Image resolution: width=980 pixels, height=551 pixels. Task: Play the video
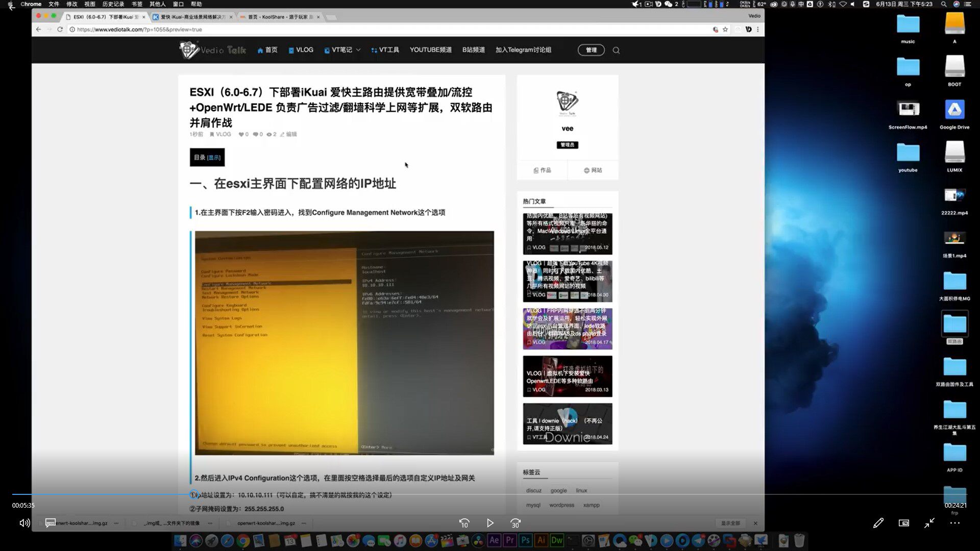click(490, 523)
